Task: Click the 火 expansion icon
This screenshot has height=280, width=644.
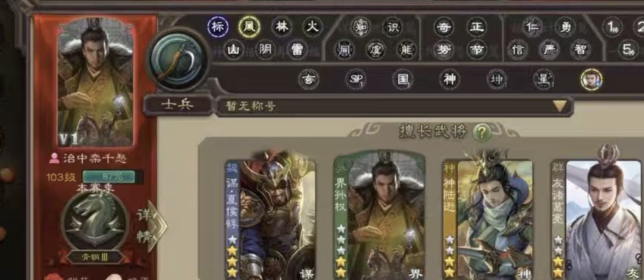Action: click(x=312, y=27)
